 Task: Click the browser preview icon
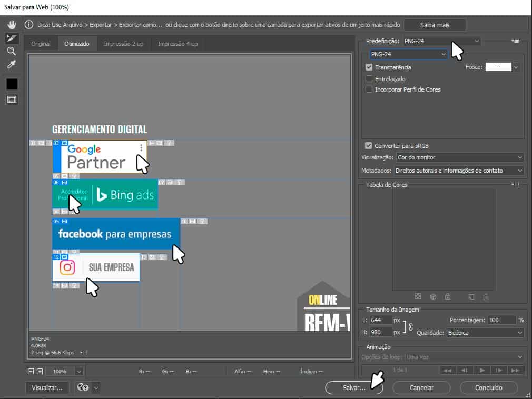click(83, 387)
